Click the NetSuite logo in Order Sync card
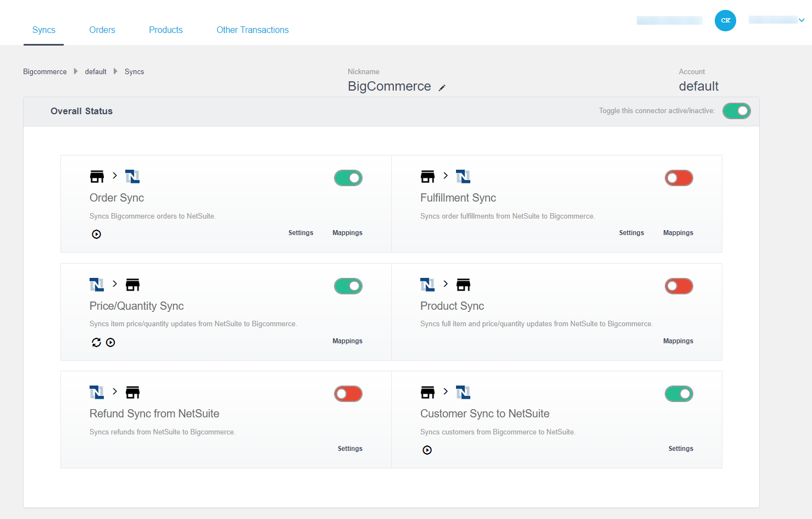The width and height of the screenshot is (812, 519). pos(132,176)
